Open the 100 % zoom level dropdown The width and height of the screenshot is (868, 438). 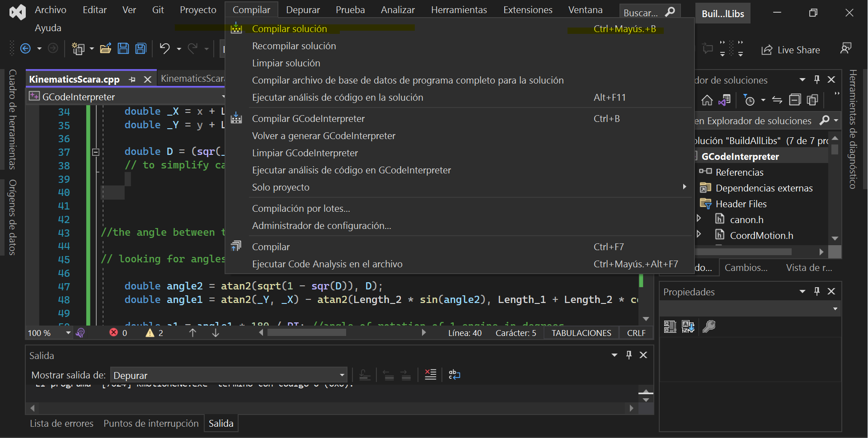click(68, 333)
